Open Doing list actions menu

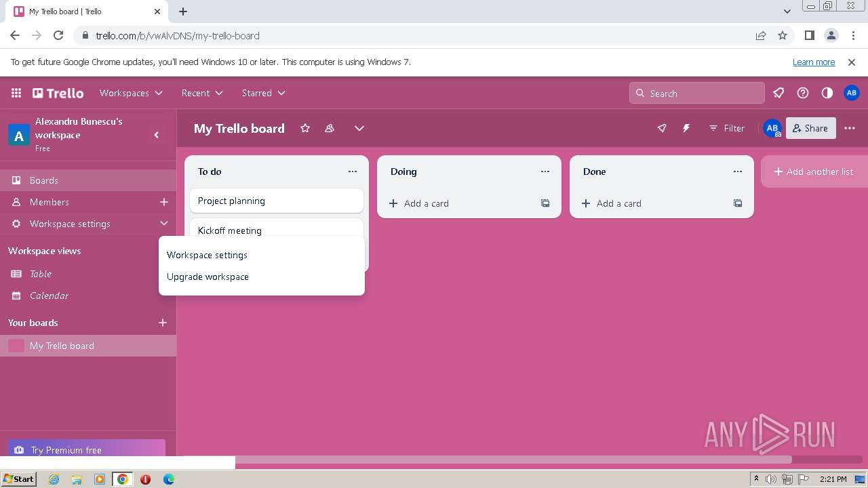pos(545,171)
